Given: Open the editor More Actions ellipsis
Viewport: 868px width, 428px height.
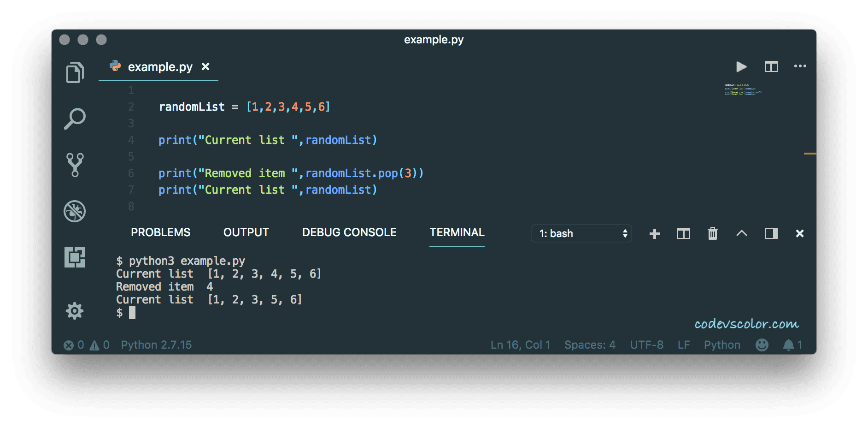Looking at the screenshot, I should (800, 66).
